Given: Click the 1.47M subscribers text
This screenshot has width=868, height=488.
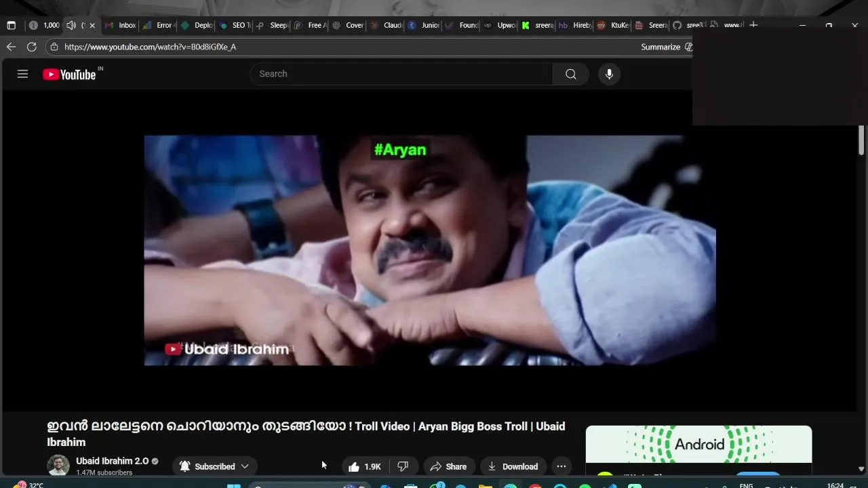Looking at the screenshot, I should click(104, 472).
